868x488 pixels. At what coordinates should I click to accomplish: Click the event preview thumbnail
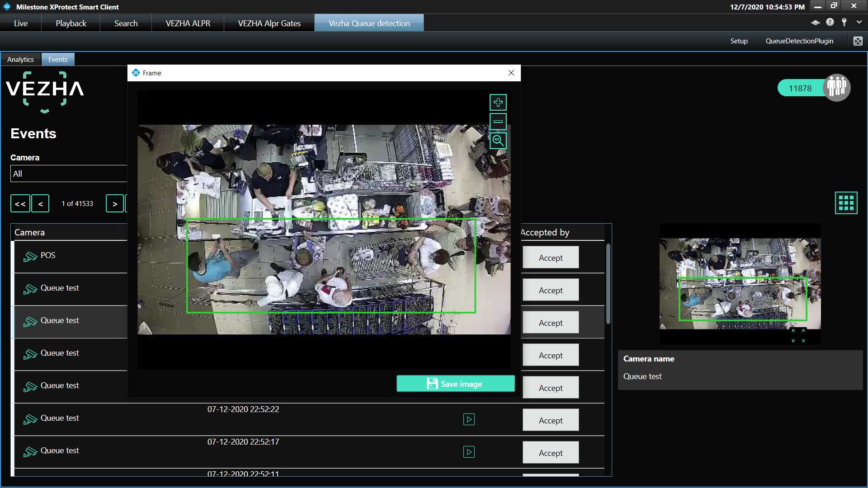pyautogui.click(x=740, y=283)
